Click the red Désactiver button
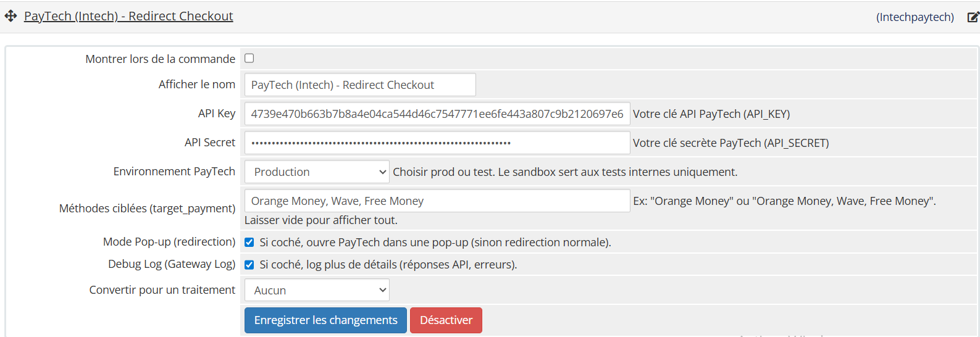This screenshot has height=337, width=980. tap(446, 320)
